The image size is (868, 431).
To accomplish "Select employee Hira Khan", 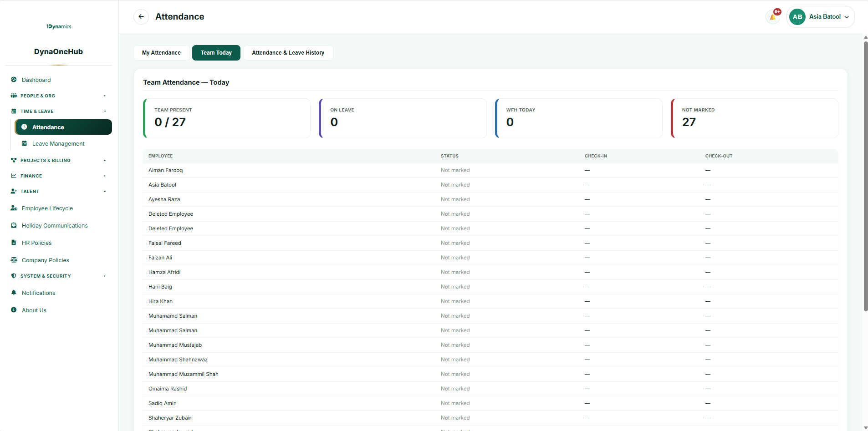I will pyautogui.click(x=160, y=301).
